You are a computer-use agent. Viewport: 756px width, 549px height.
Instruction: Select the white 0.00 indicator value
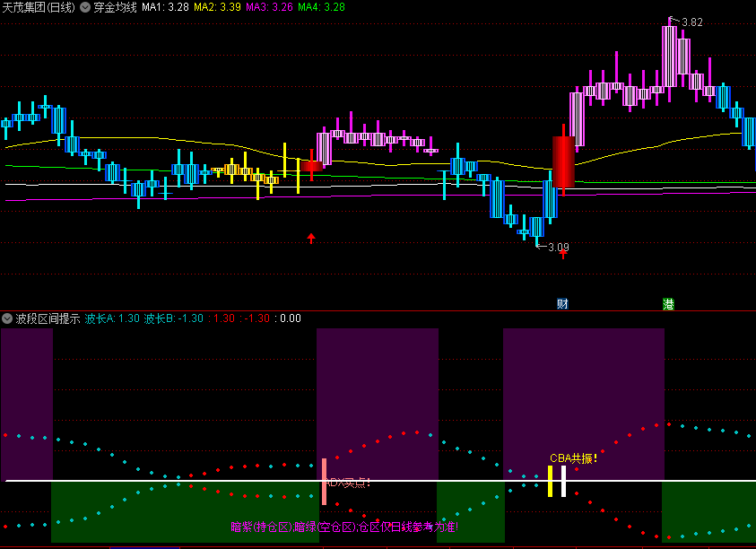coord(291,318)
